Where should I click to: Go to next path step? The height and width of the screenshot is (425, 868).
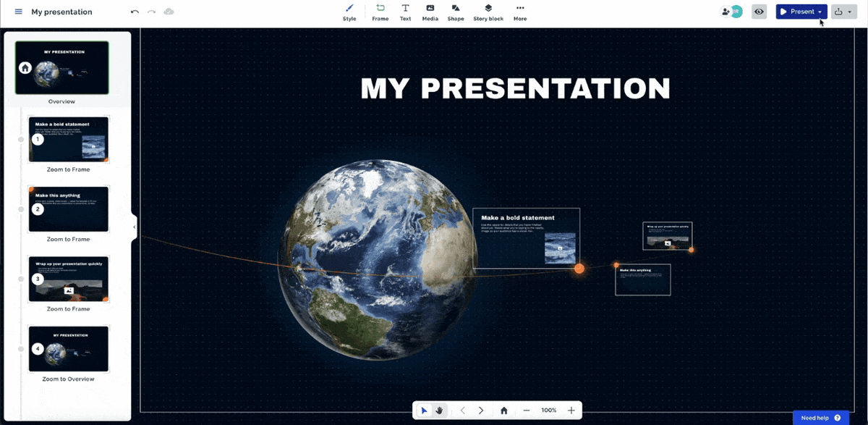[x=481, y=411]
